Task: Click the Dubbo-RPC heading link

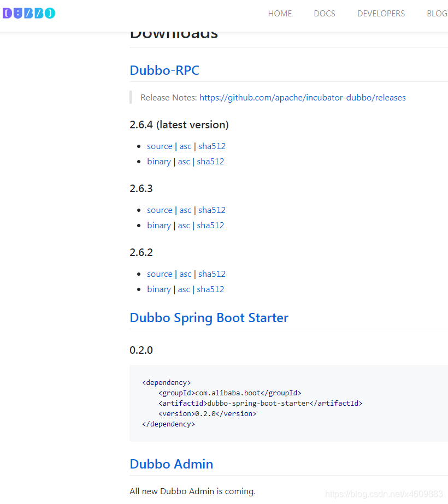Action: click(164, 70)
